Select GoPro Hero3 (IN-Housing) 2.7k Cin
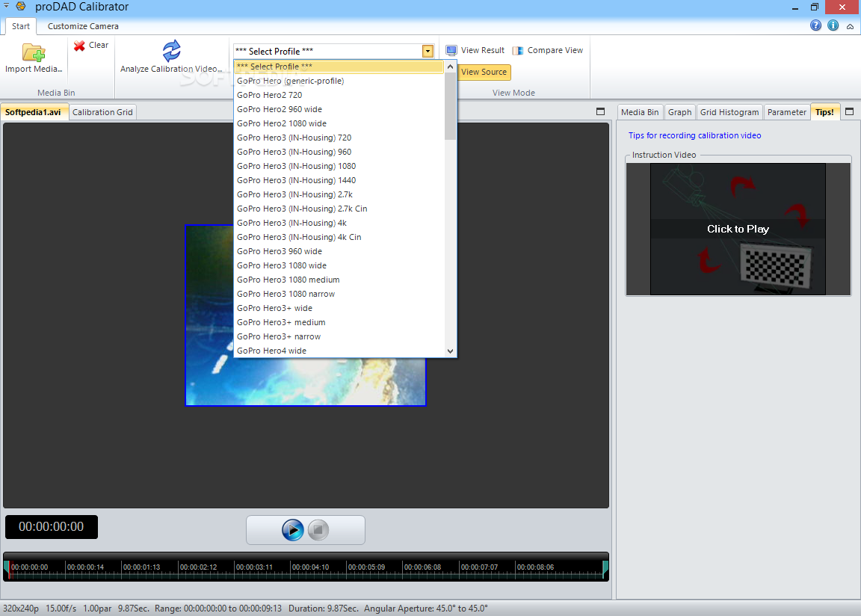861x616 pixels. (x=339, y=209)
